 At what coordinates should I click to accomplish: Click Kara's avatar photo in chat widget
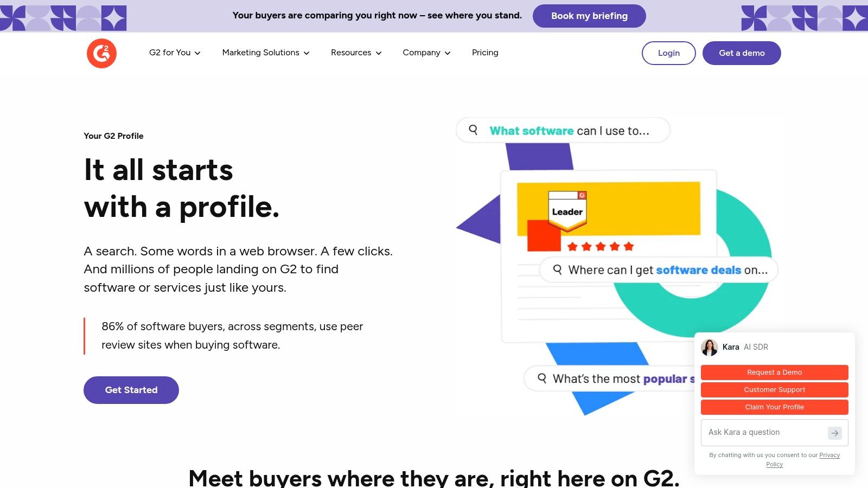(710, 347)
